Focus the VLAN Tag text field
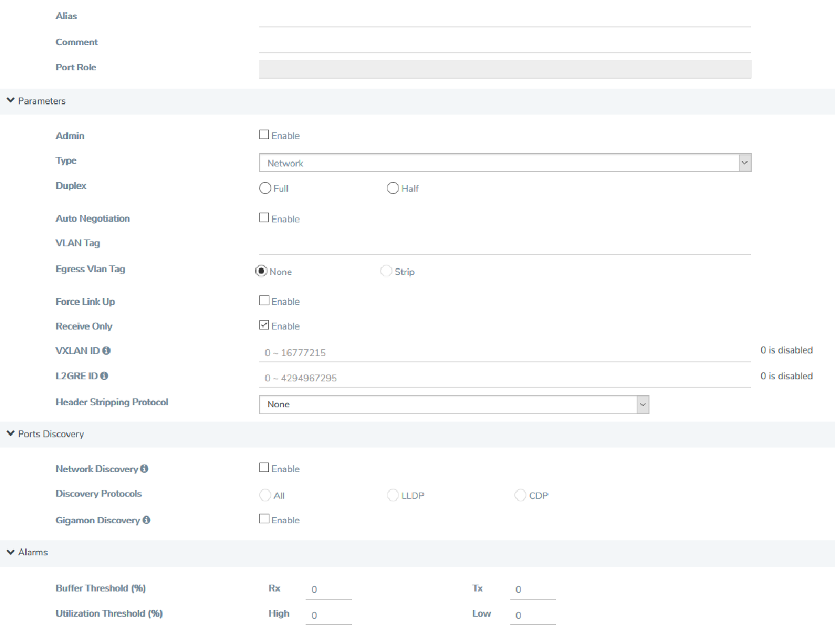835x644 pixels. (x=505, y=244)
